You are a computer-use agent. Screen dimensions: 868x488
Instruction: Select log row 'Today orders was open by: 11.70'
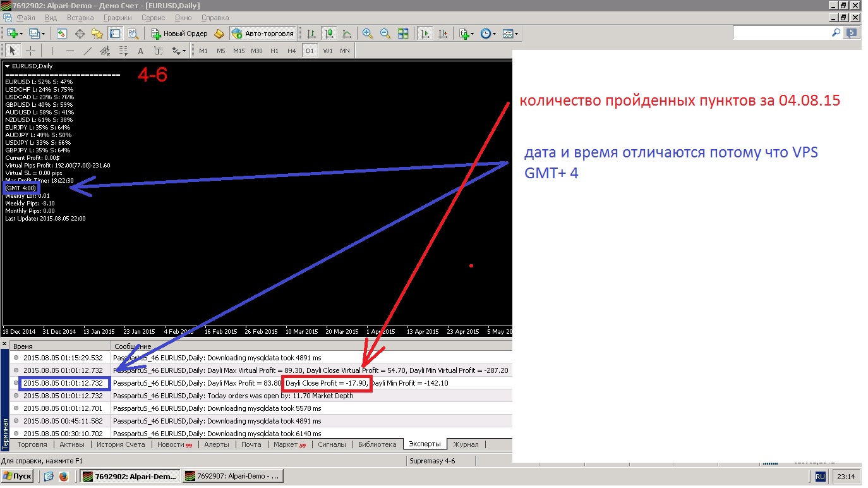click(260, 396)
